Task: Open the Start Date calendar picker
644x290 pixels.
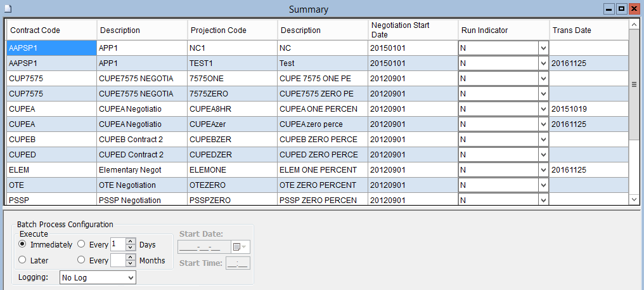Action: [241, 247]
